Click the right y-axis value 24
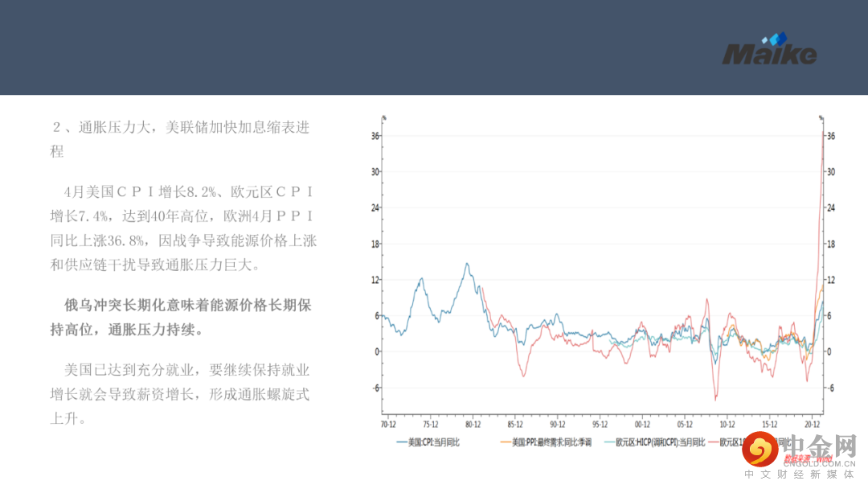This screenshot has width=868, height=489. (831, 208)
